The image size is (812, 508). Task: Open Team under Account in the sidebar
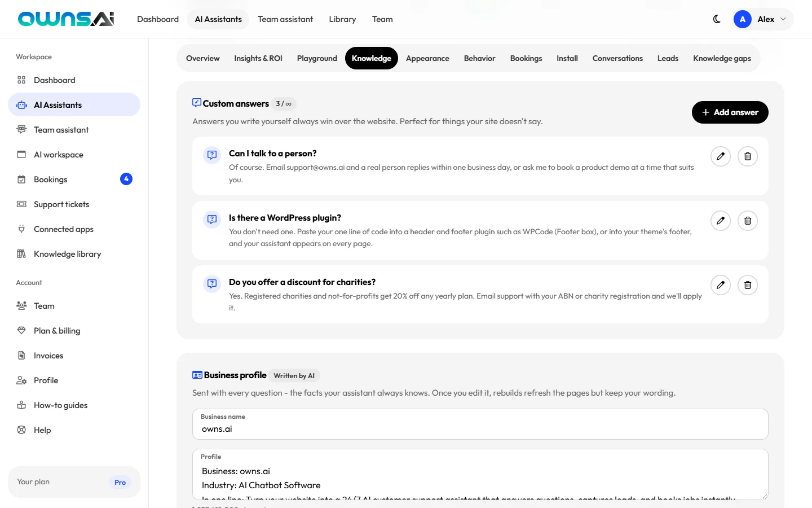[74, 306]
